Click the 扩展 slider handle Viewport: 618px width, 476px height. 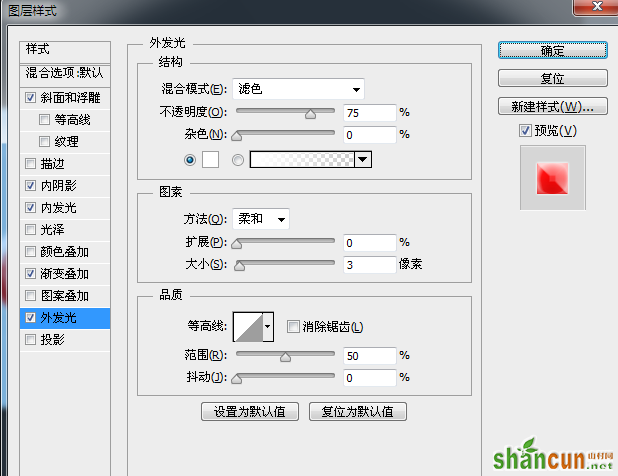(236, 244)
